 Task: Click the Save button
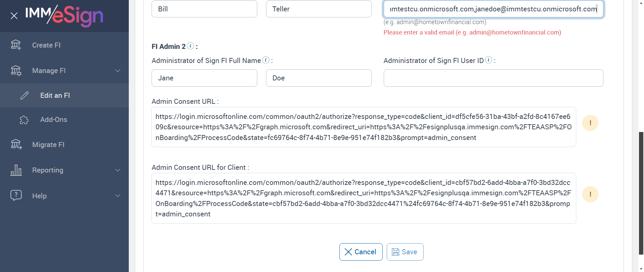point(405,252)
